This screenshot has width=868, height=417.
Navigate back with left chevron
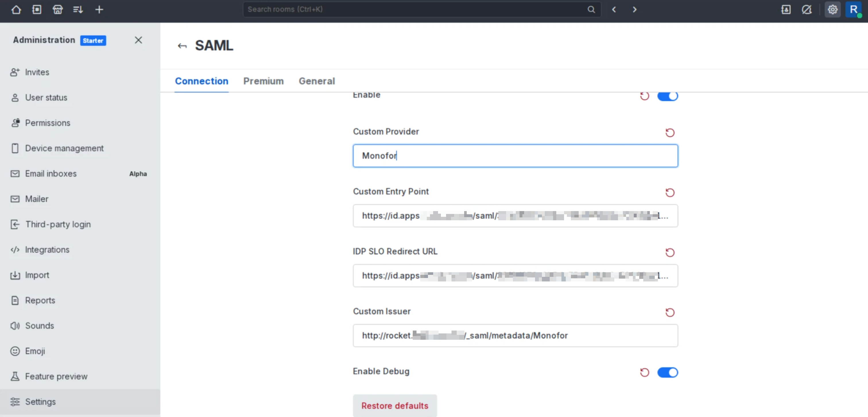614,9
